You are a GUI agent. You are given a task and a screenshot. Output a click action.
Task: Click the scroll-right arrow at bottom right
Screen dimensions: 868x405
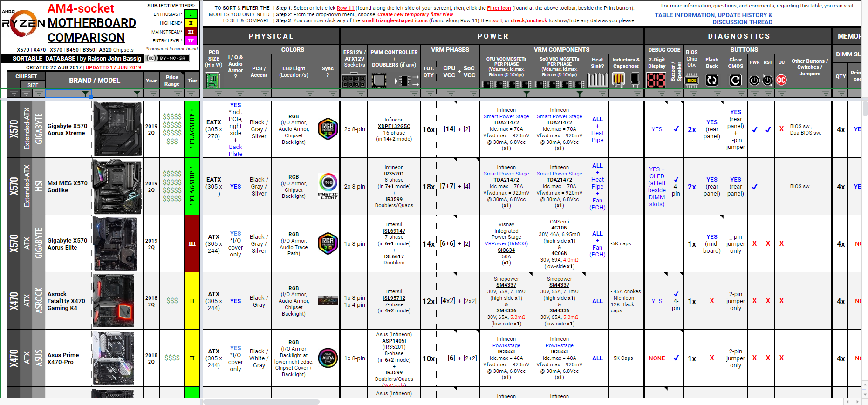(857, 401)
